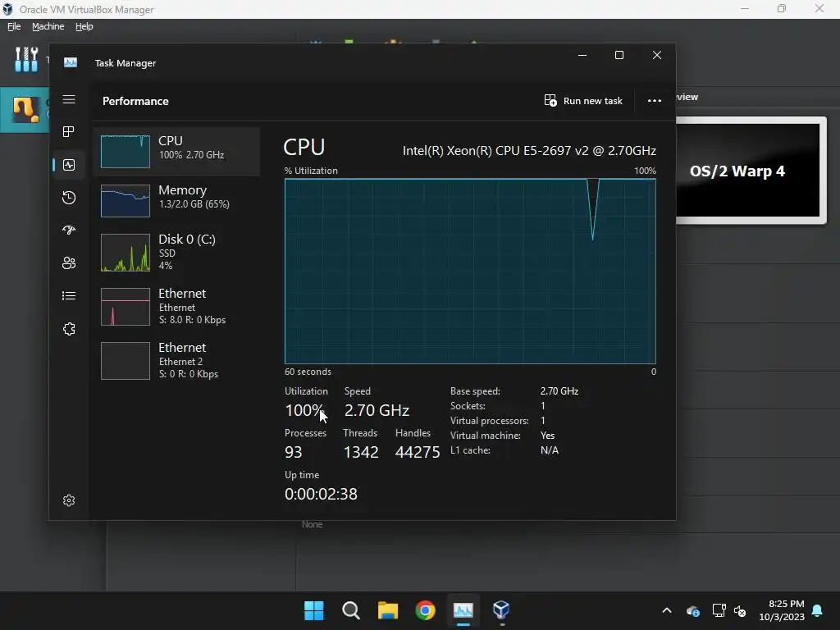Open notifications bell icon

pos(818,610)
